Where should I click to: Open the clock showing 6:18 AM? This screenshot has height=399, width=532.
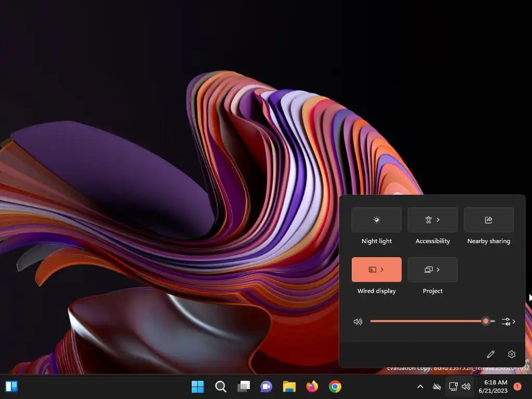pyautogui.click(x=493, y=387)
